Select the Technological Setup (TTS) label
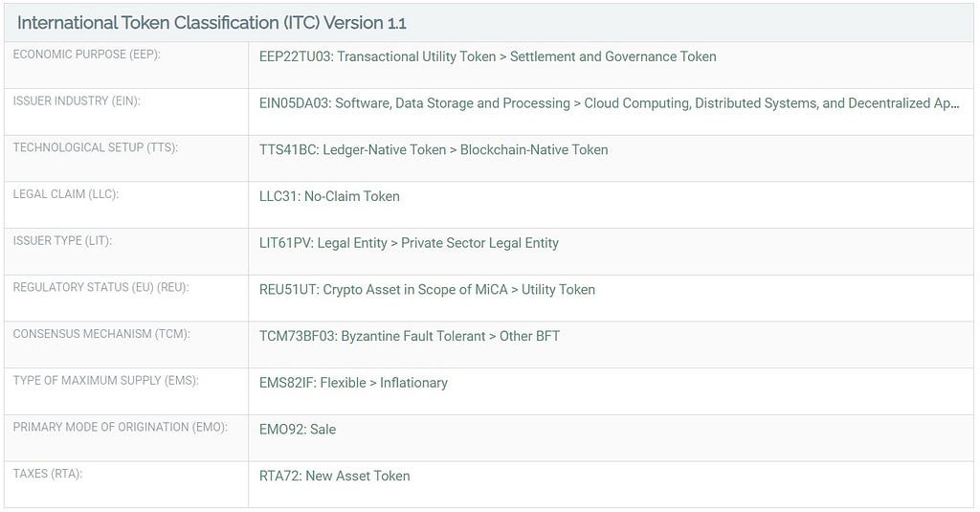Viewport: 980px width, 512px height. tap(96, 147)
